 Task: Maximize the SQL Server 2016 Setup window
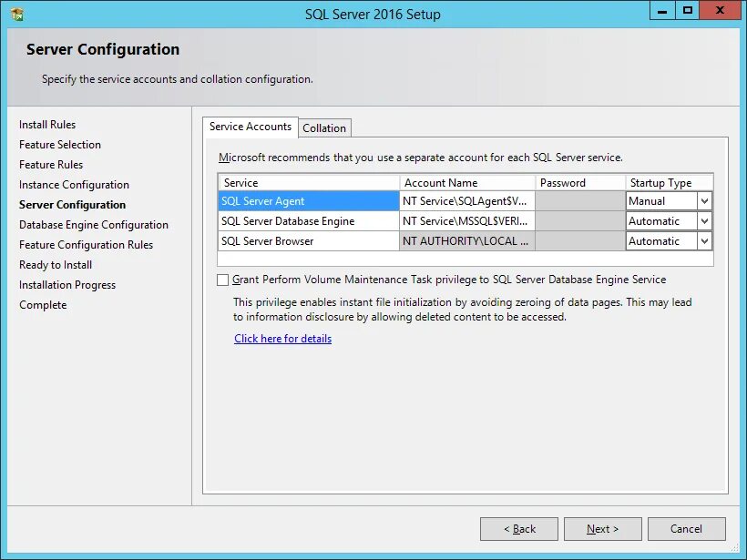pyautogui.click(x=688, y=12)
